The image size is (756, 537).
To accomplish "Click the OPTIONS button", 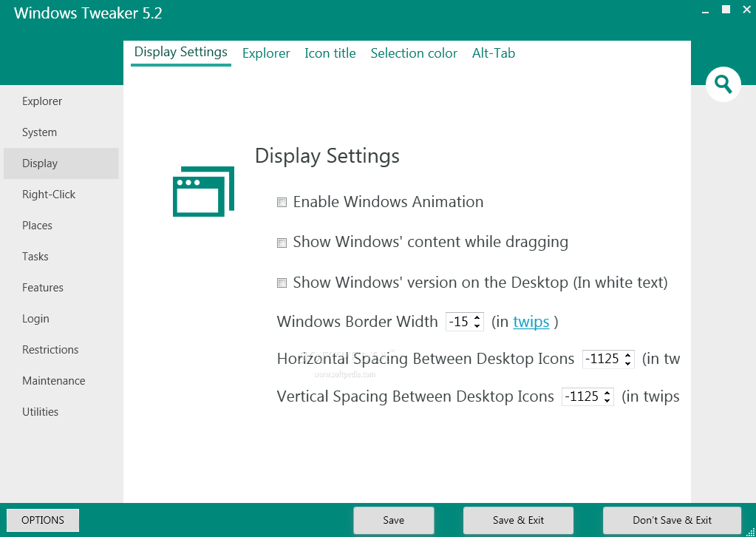I will (43, 520).
